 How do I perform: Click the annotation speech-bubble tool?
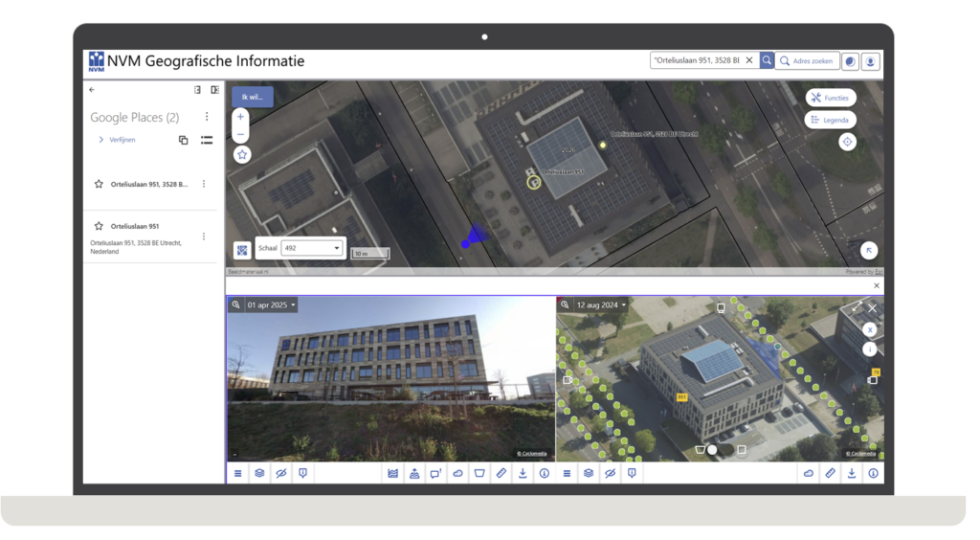[x=435, y=474]
